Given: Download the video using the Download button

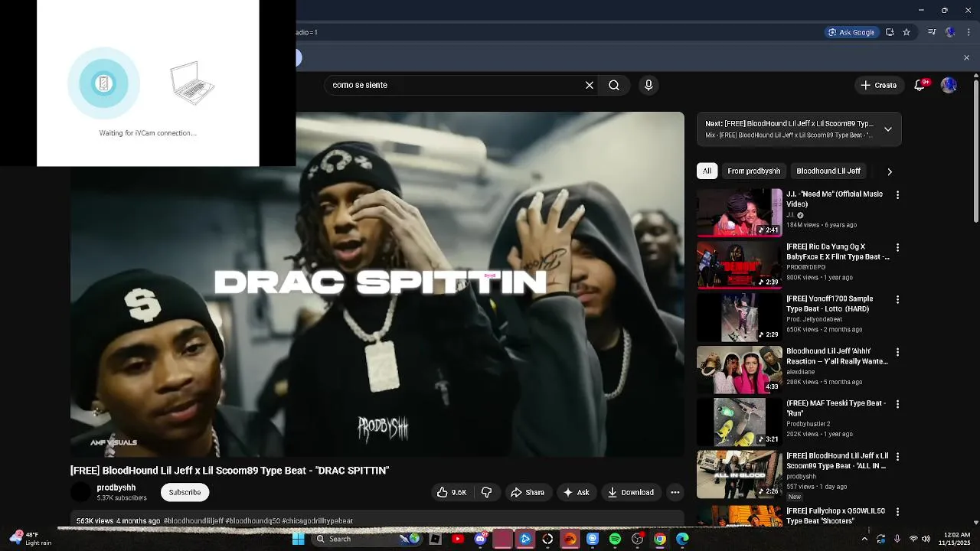Looking at the screenshot, I should (x=631, y=492).
